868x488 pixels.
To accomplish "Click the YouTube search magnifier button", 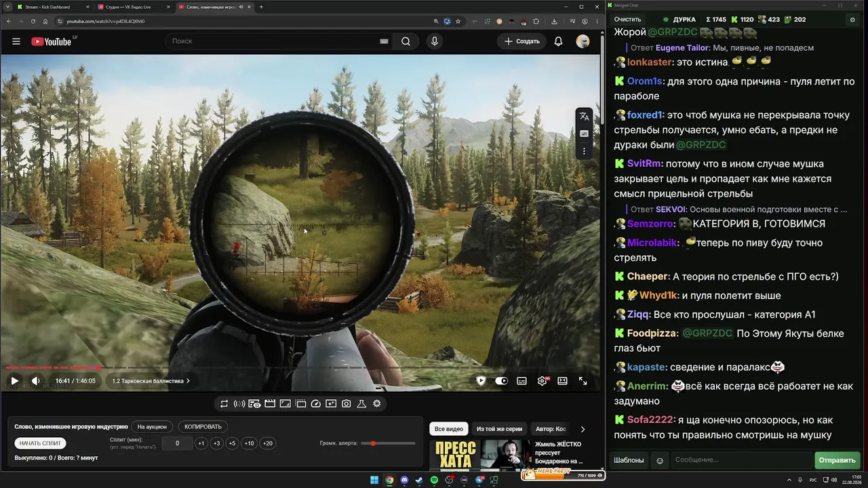I will tap(406, 41).
